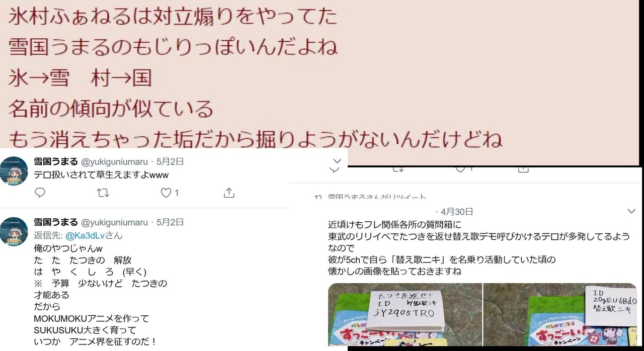Open left photo with たつきを返せ note
This screenshot has height=351, width=644.
[405, 314]
